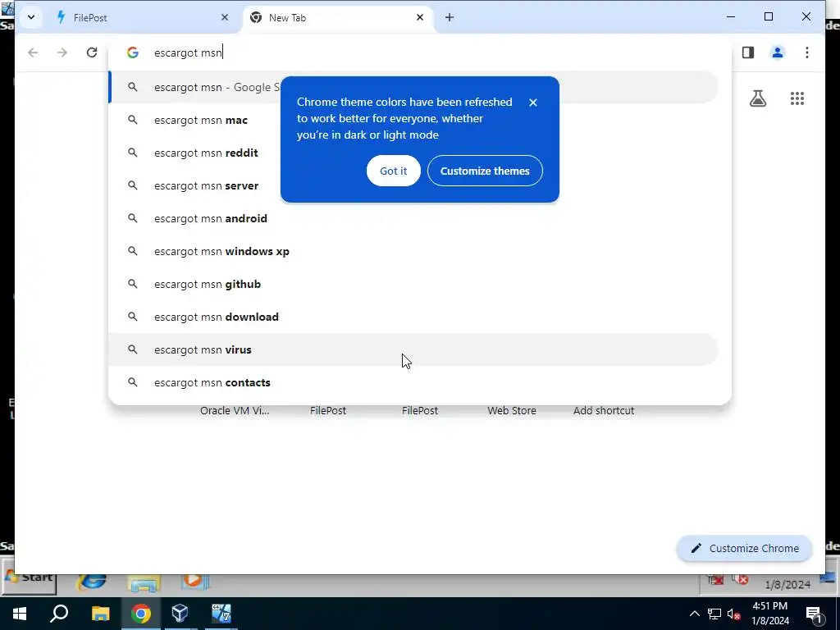Show hidden system tray icons
Viewport: 840px width, 630px height.
click(694, 614)
